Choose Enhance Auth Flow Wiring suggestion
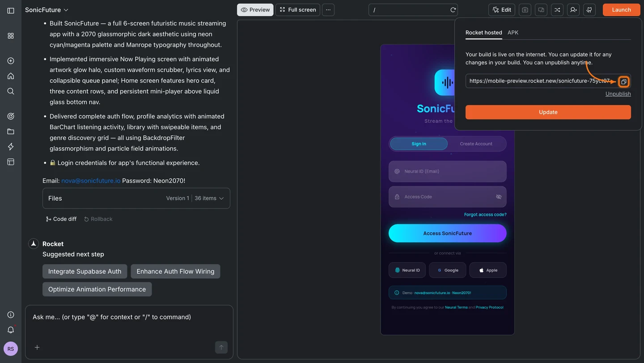This screenshot has width=644, height=363. [175, 271]
